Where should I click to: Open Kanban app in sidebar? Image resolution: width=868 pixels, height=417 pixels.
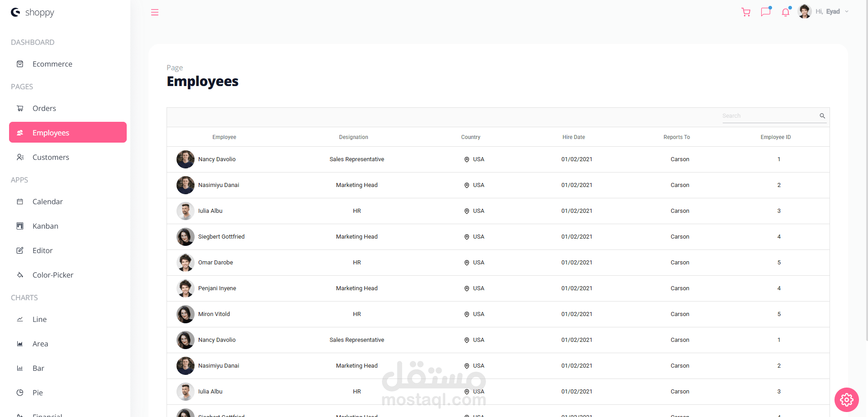pyautogui.click(x=68, y=226)
